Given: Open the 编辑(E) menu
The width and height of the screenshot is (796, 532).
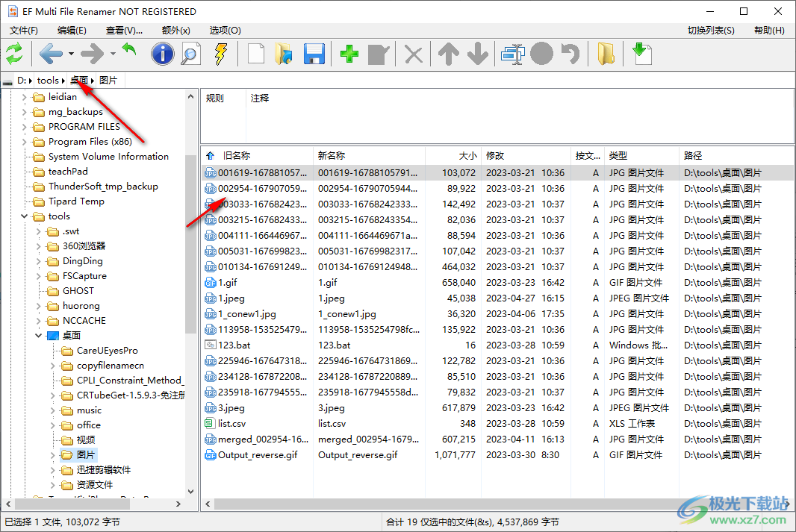Looking at the screenshot, I should (72, 31).
